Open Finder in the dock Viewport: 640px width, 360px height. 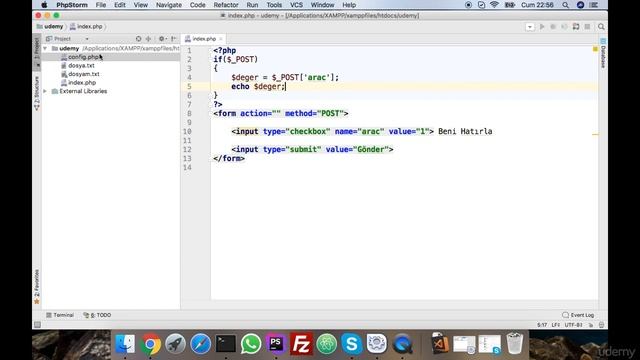point(125,344)
